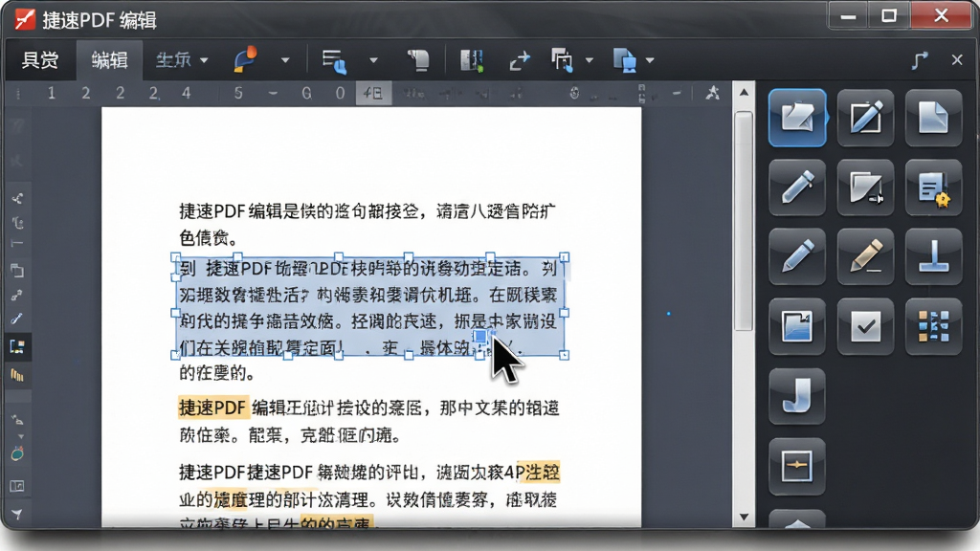Click the blank page icon in right panel
This screenshot has height=551, width=980.
coord(933,118)
